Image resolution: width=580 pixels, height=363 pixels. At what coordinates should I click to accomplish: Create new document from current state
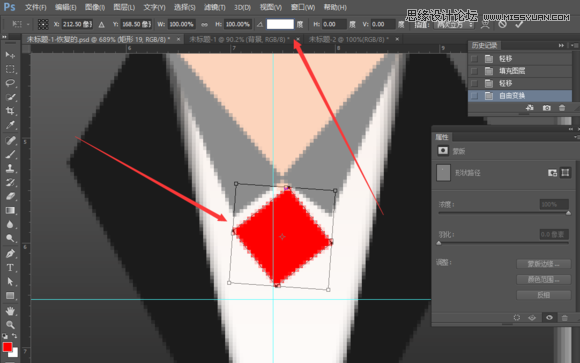click(530, 108)
